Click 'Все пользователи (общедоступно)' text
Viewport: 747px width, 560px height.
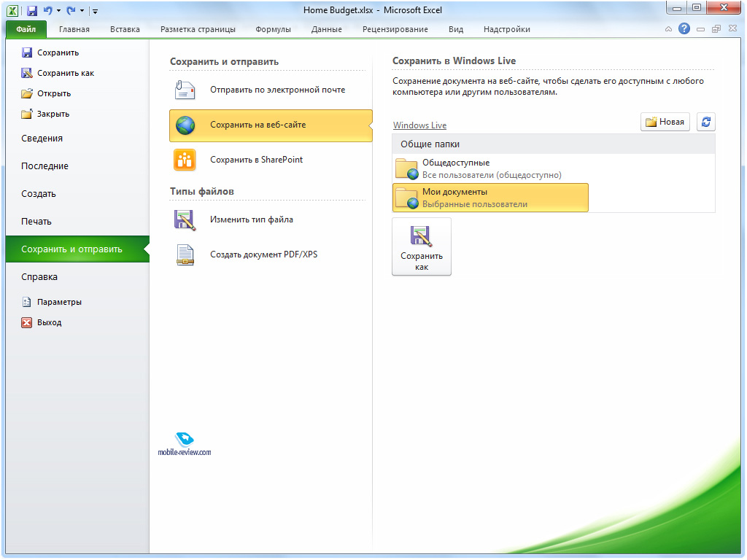click(492, 175)
